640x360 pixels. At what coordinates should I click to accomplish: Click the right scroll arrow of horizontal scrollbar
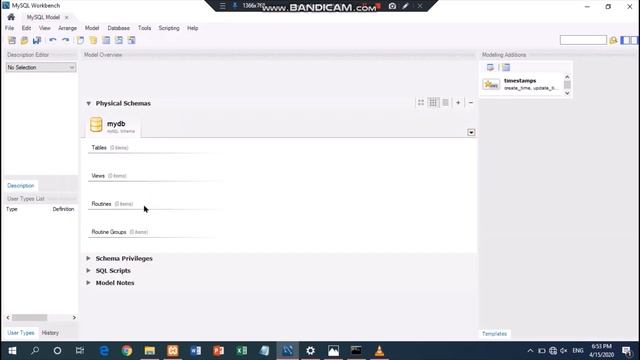point(74,318)
